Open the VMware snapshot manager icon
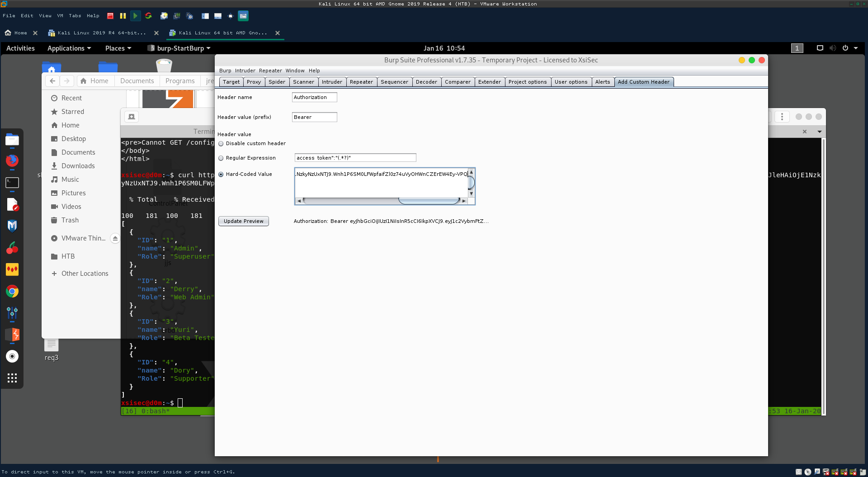868x477 pixels. click(190, 16)
